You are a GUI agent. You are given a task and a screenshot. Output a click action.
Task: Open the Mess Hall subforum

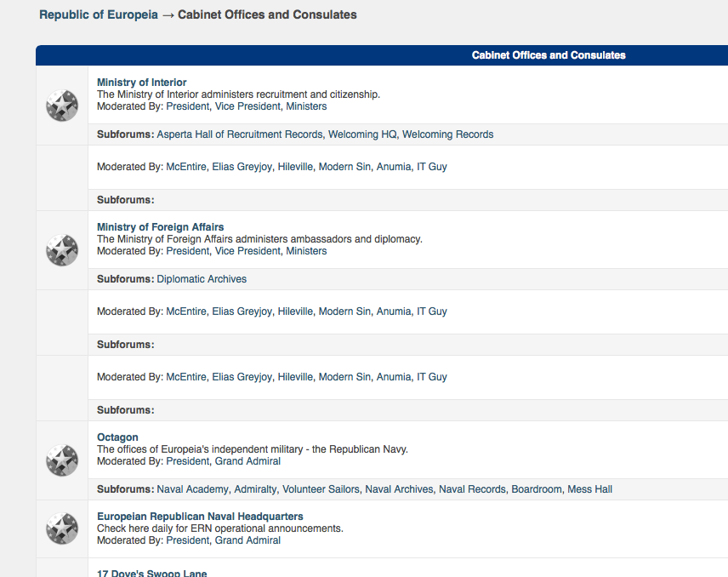[589, 489]
